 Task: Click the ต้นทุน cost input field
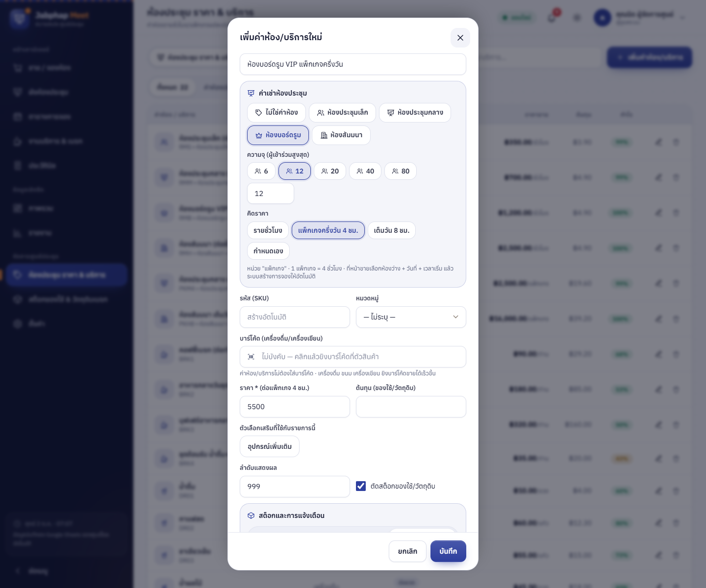pos(411,407)
